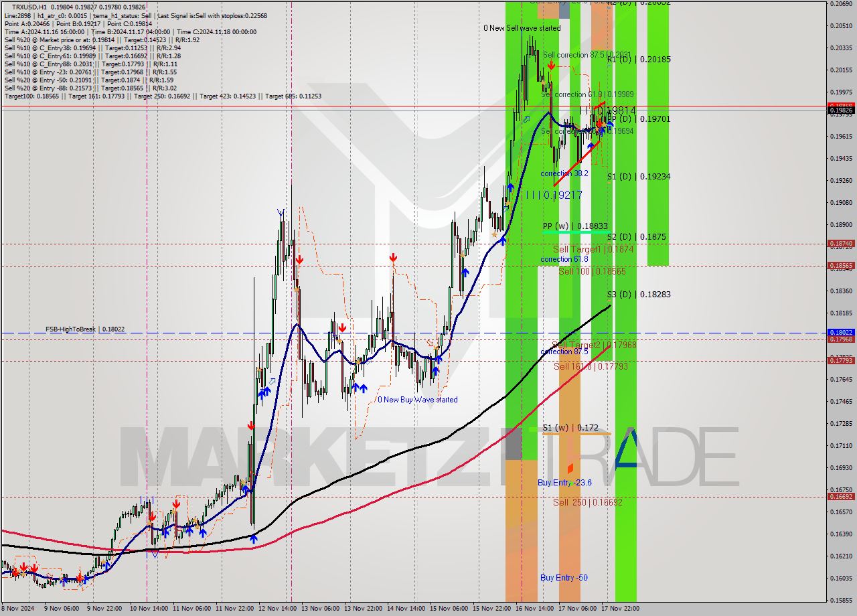The height and width of the screenshot is (616, 857).
Task: Click the '8 Nov 2024' date on time axis
Action: 16,609
